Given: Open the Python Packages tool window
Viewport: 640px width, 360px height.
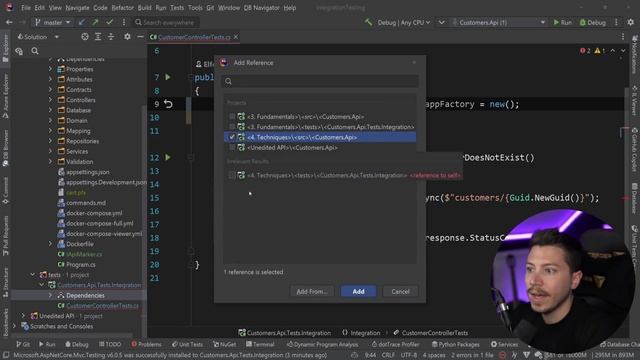Looking at the screenshot, I should click(456, 344).
